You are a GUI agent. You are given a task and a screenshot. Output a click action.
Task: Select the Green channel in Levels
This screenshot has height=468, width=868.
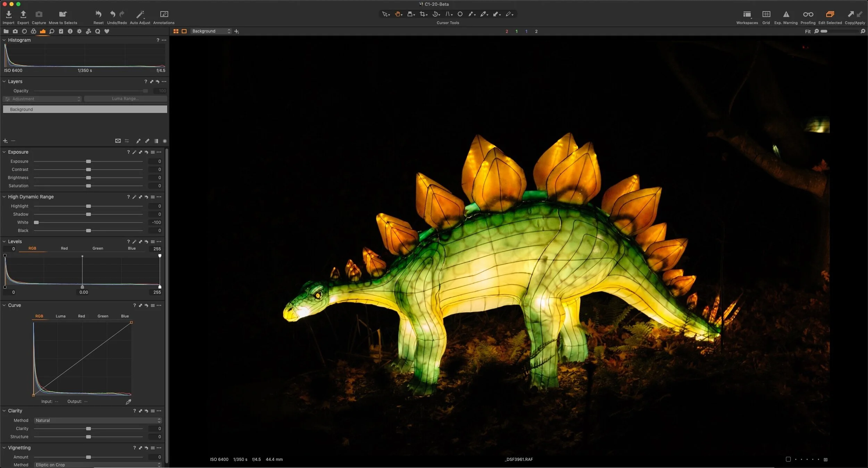98,249
